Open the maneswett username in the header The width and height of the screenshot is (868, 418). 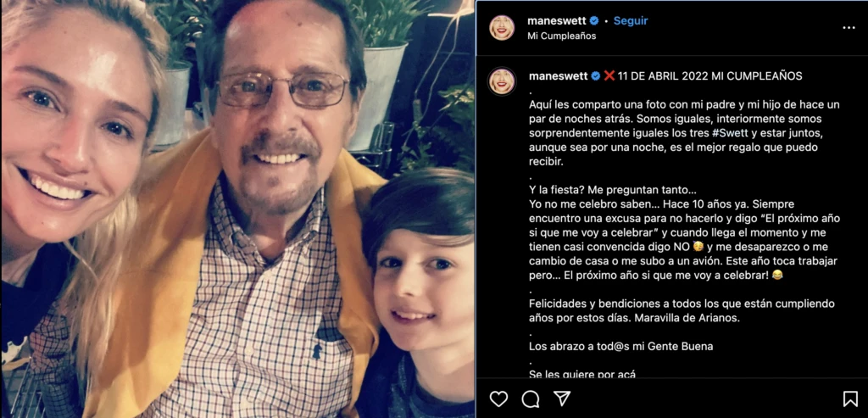tap(557, 21)
